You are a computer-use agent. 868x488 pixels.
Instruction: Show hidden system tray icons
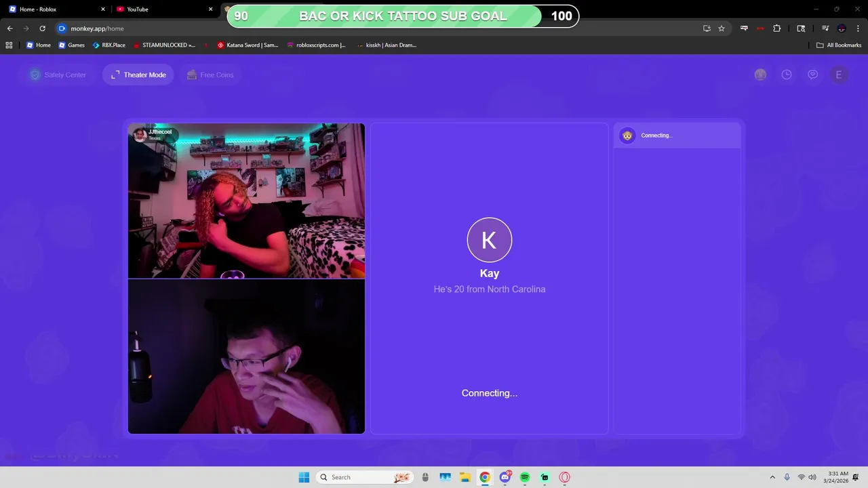pyautogui.click(x=772, y=477)
